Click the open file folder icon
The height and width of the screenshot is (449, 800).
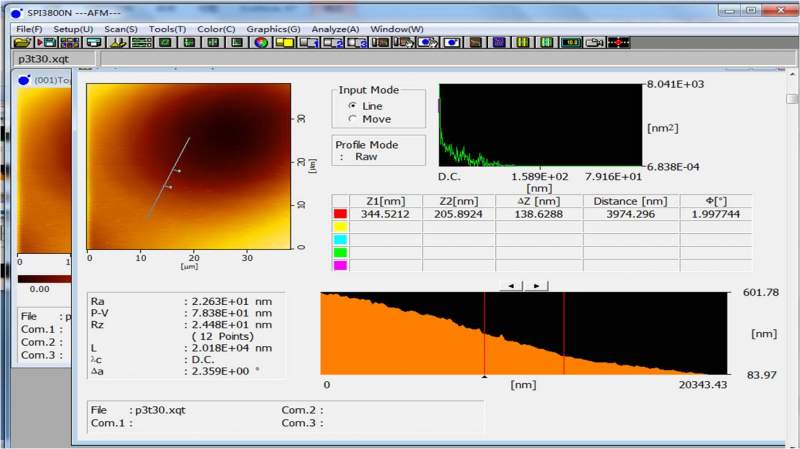pos(21,43)
